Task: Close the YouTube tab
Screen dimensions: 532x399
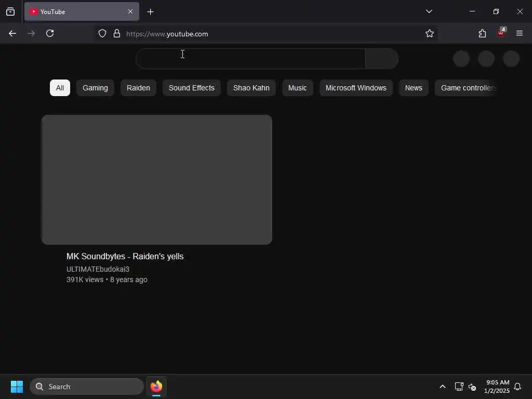Action: [130, 11]
